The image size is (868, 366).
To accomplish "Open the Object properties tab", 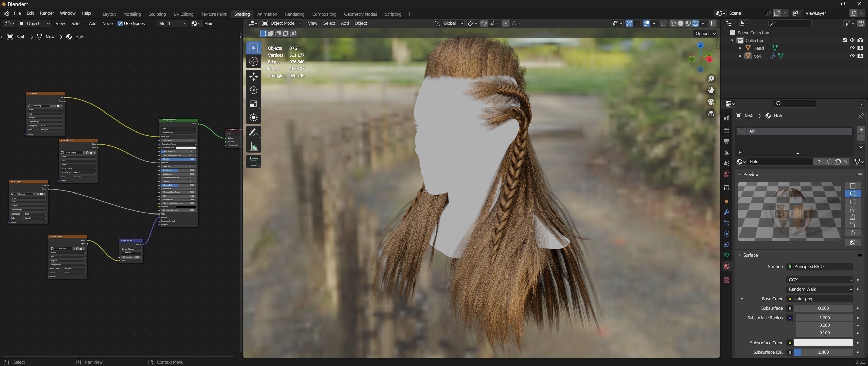I will click(726, 201).
